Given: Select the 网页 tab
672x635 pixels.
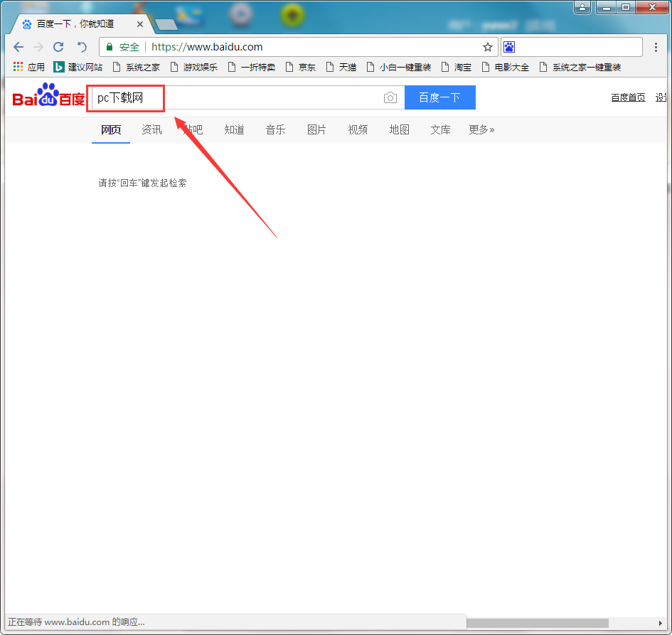Looking at the screenshot, I should coord(111,130).
